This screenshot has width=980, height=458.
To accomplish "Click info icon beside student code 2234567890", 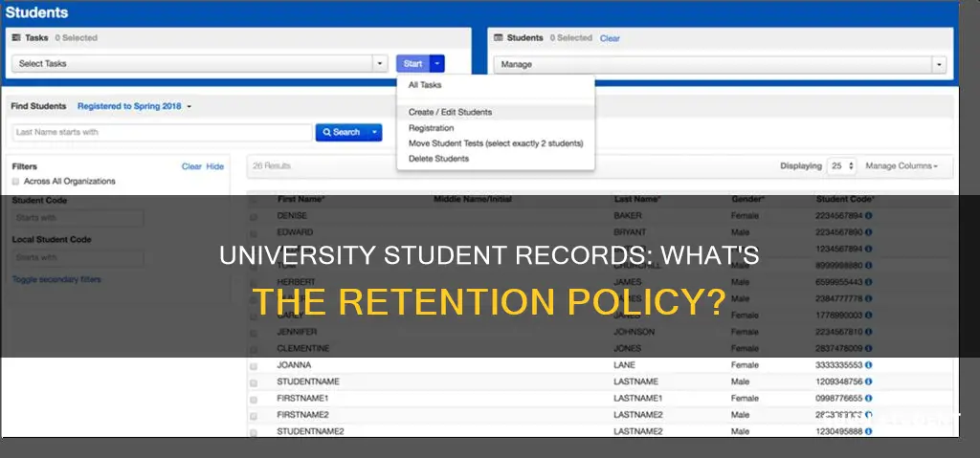I will pos(869,231).
